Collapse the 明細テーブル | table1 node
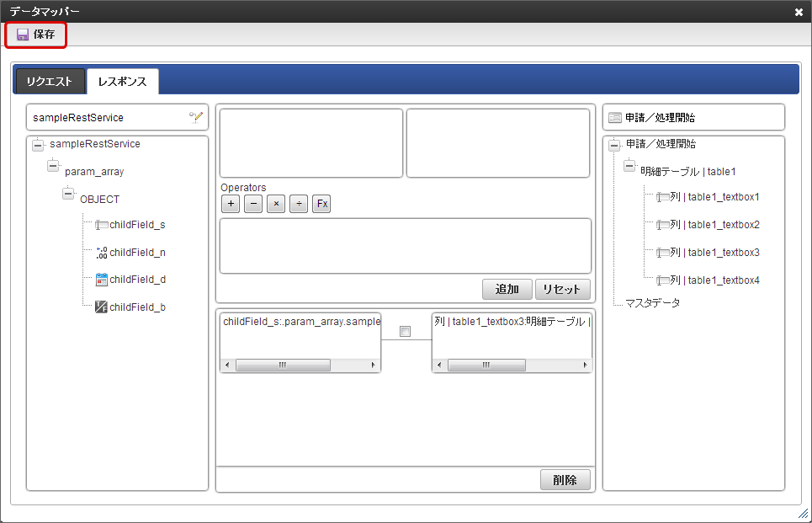The width and height of the screenshot is (812, 523). [x=629, y=166]
